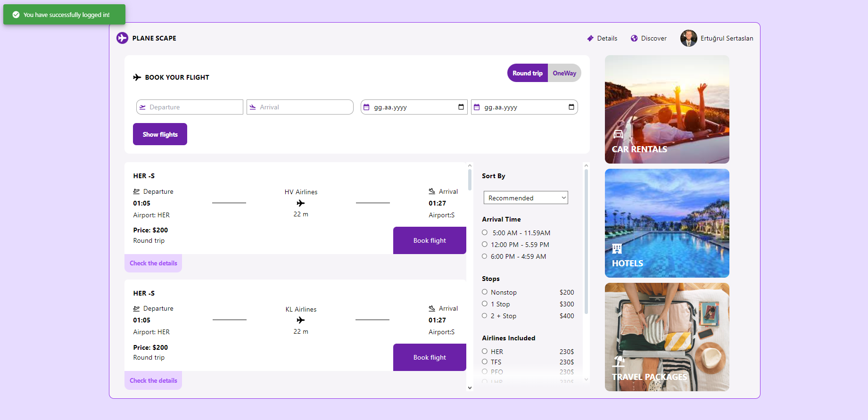Book the HV Airlines flight
This screenshot has height=420, width=868.
tap(430, 240)
